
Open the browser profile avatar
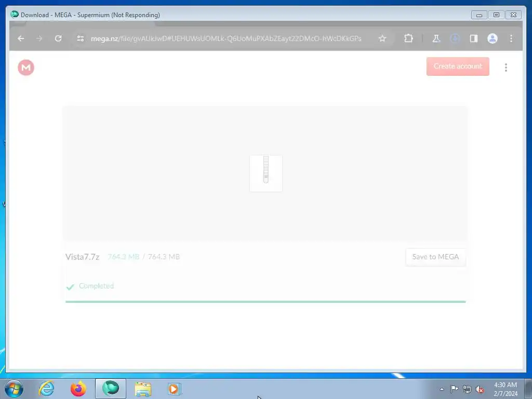[493, 38]
